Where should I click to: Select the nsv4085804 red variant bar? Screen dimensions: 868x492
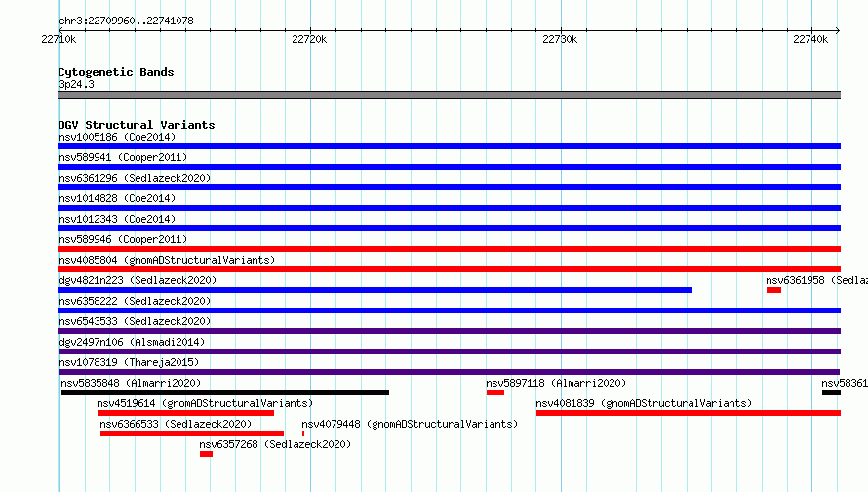pyautogui.click(x=449, y=269)
